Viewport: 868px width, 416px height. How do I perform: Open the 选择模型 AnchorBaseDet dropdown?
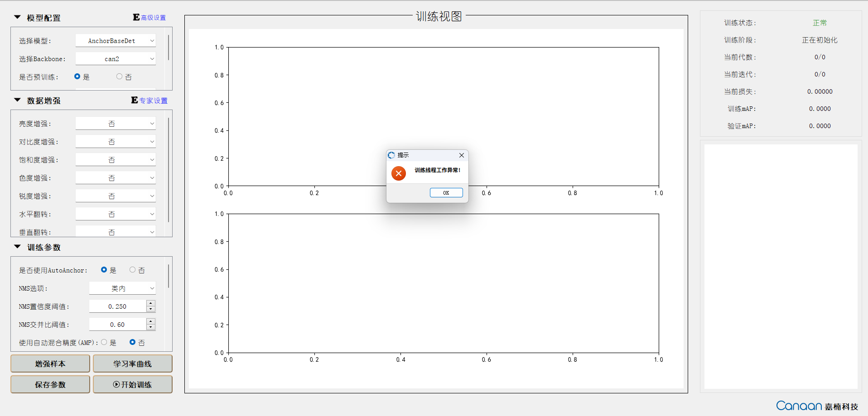(x=116, y=41)
